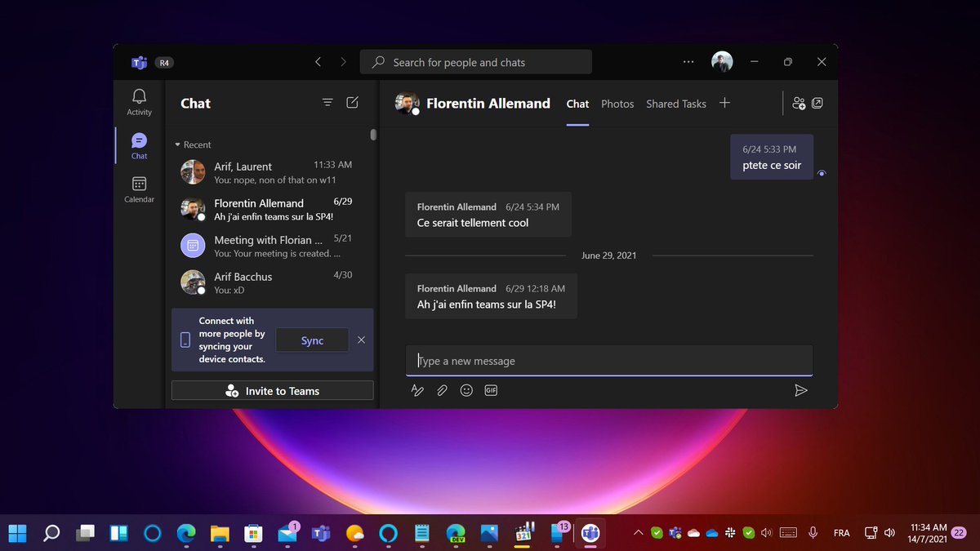Launch Microsoft Edge from the taskbar
This screenshot has width=980, height=551.
point(186,533)
